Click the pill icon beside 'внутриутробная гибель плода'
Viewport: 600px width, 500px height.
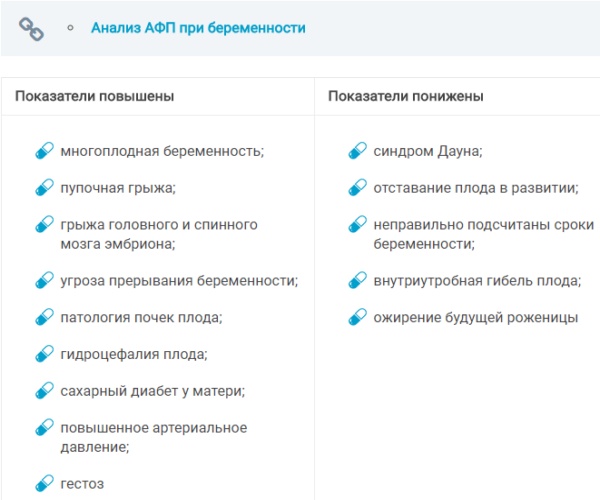point(357,281)
